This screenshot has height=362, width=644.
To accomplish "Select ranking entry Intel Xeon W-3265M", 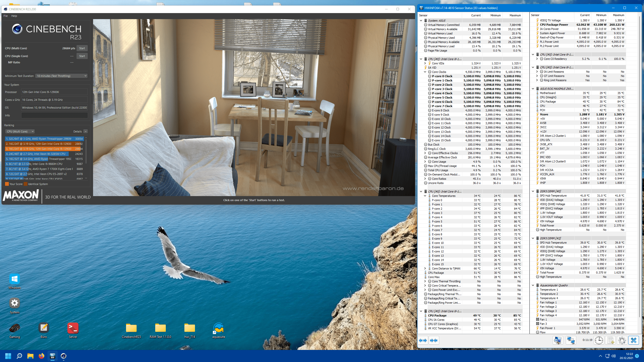I will tap(44, 154).
